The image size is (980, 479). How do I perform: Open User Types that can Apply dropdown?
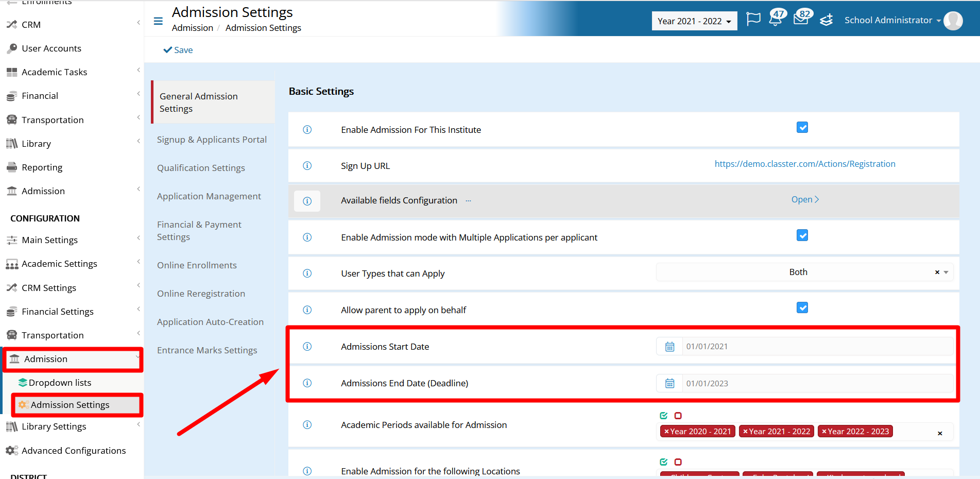(804, 272)
